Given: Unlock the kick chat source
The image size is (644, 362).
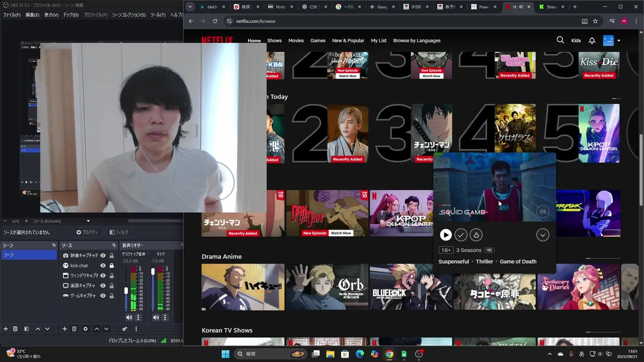Looking at the screenshot, I should pyautogui.click(x=111, y=265).
